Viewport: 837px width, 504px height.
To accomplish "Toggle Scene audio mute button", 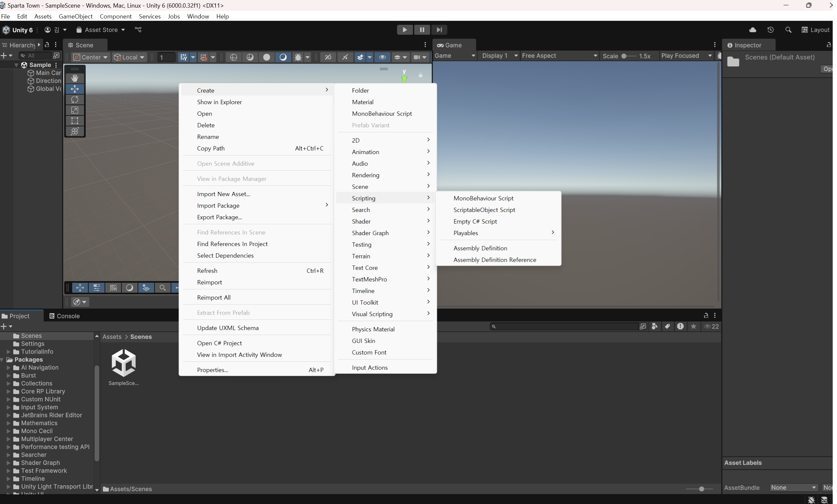I will [345, 58].
